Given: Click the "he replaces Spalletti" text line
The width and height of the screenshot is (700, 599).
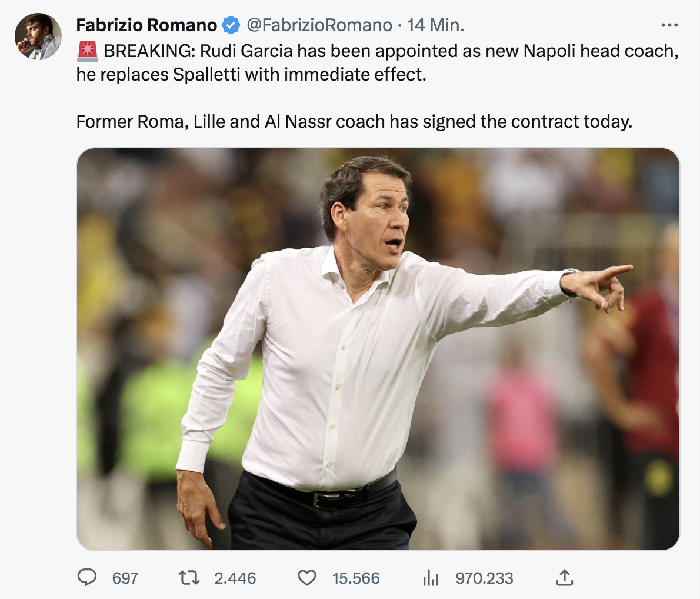Looking at the screenshot, I should (x=251, y=75).
